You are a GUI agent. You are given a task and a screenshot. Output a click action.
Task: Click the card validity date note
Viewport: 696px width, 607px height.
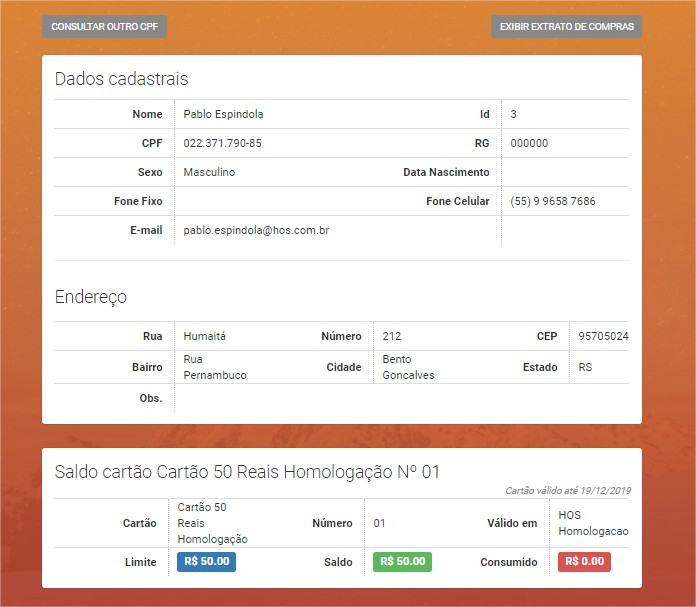point(567,491)
